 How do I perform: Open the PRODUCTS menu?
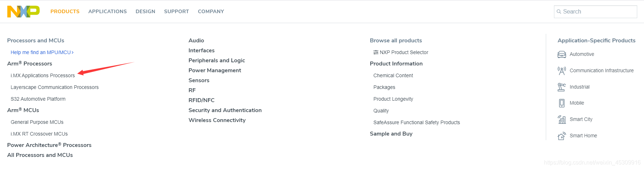point(65,11)
